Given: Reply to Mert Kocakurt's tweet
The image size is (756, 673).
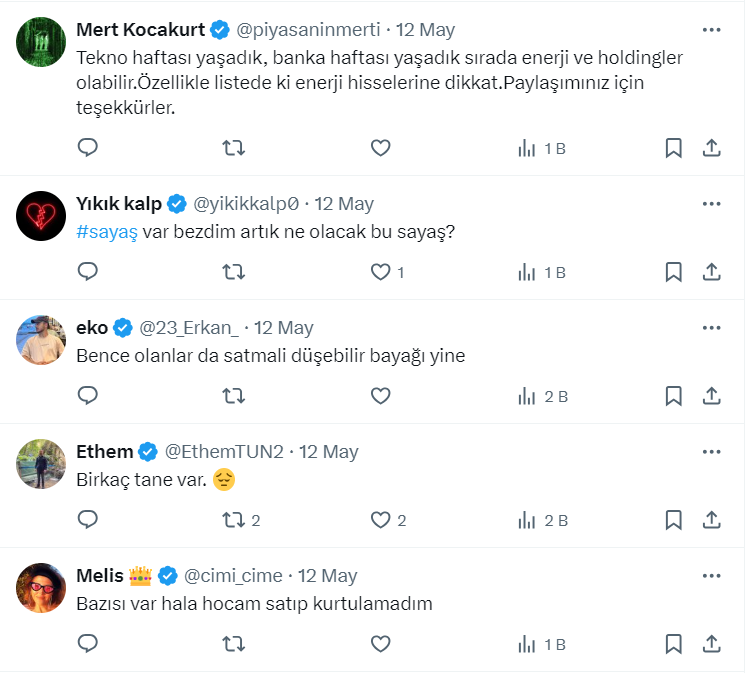Looking at the screenshot, I should (88, 148).
